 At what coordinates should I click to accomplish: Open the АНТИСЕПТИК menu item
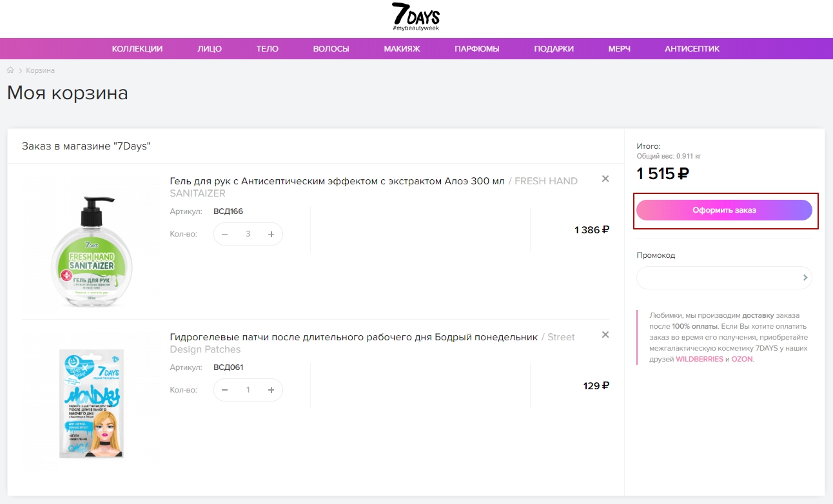(692, 49)
